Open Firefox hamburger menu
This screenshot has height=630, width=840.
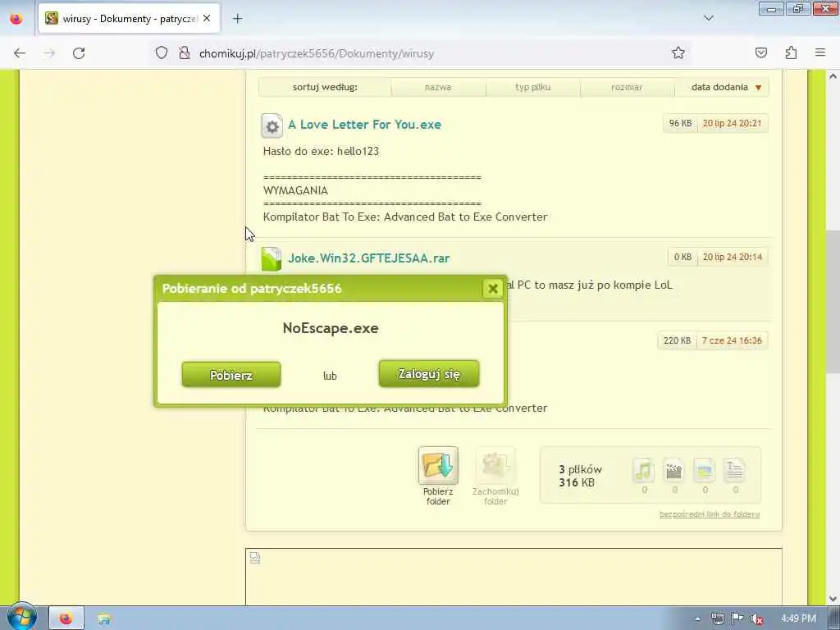tap(820, 52)
